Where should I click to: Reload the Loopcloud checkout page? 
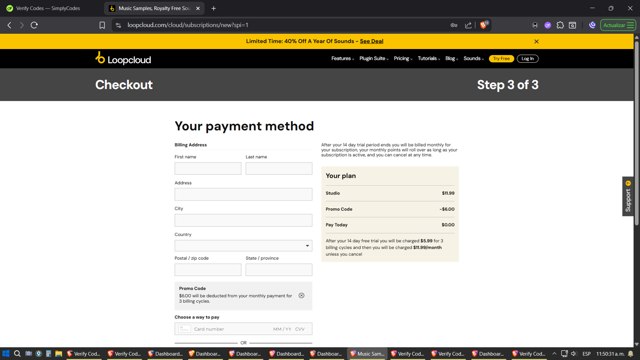pyautogui.click(x=34, y=25)
